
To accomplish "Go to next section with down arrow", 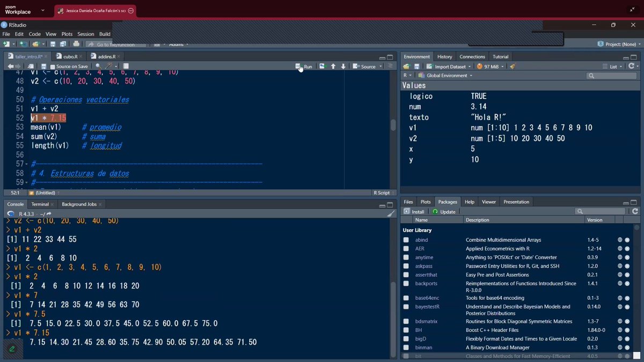I will (343, 67).
